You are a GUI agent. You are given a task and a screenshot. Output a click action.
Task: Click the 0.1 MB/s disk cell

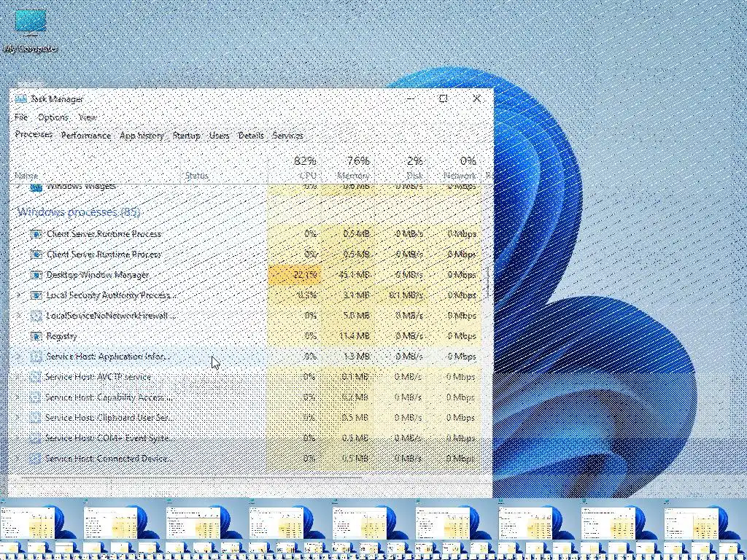pos(402,295)
